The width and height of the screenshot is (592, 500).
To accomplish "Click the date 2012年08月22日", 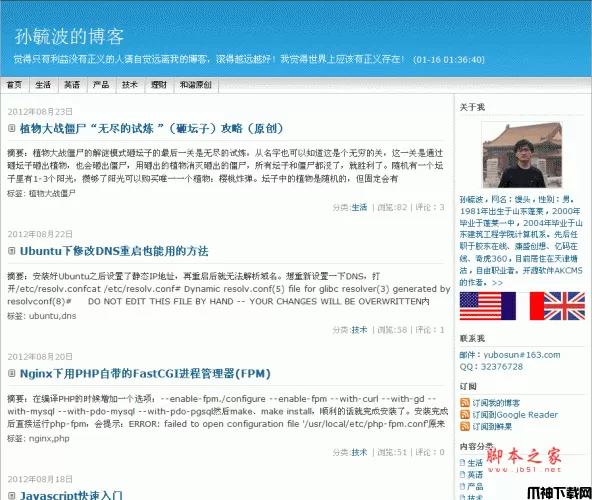I will [40, 234].
